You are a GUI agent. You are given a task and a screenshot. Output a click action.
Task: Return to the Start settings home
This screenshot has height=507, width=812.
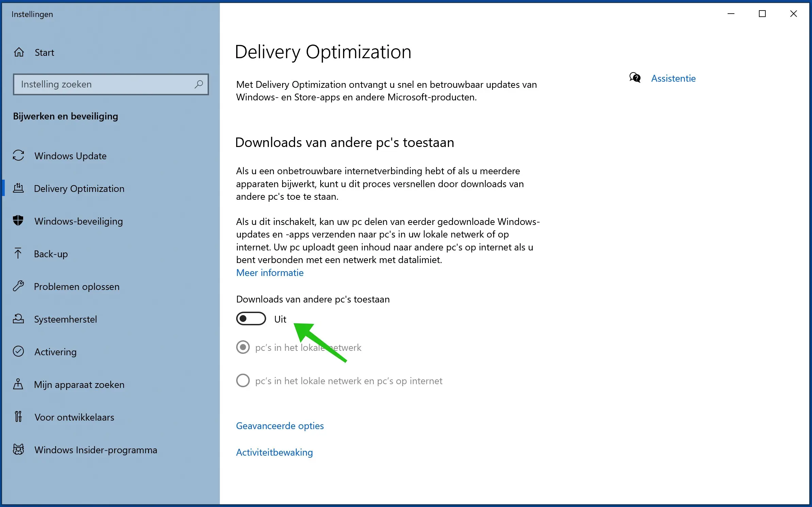click(x=110, y=52)
